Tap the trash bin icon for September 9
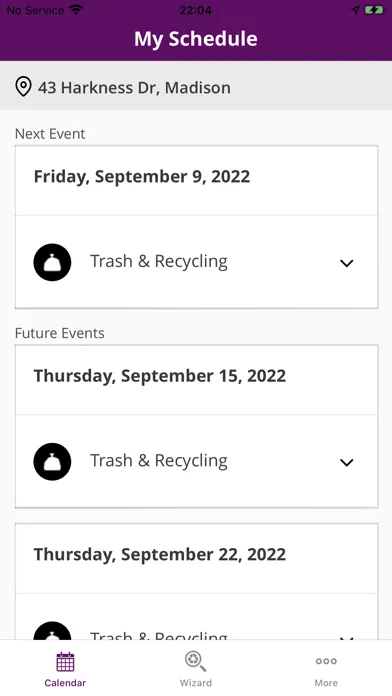Viewport: 392px width, 696px height. click(52, 262)
